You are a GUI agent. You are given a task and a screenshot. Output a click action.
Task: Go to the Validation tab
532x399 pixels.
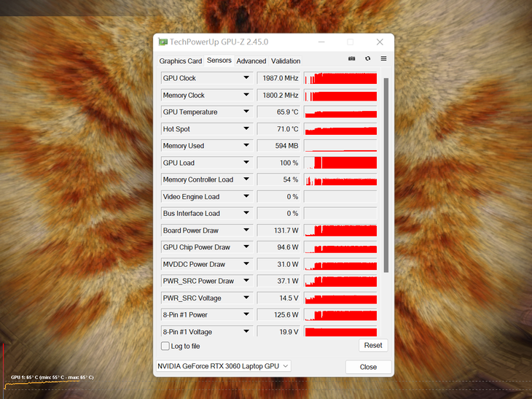click(286, 61)
